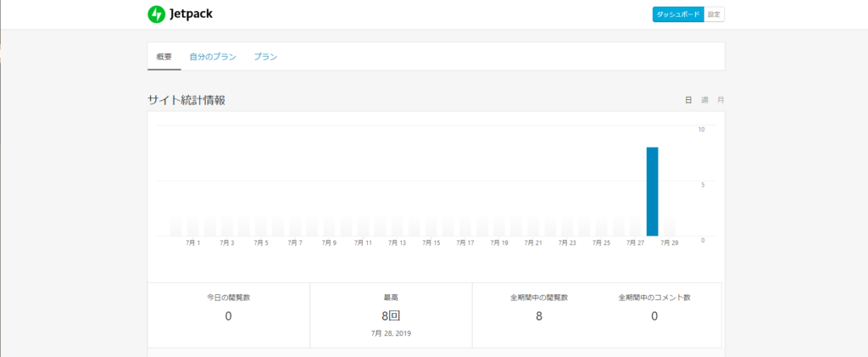Select the 日 daily stats view

point(688,100)
